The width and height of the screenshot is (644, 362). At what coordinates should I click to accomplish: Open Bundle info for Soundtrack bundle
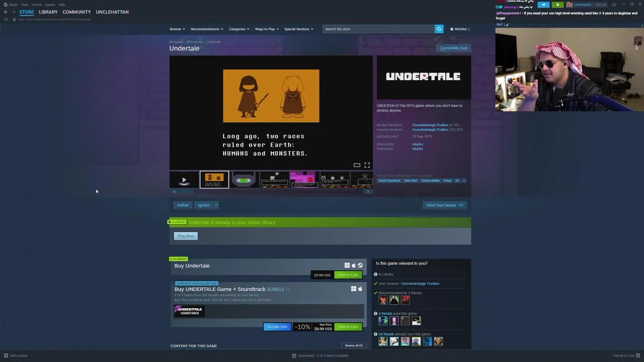[277, 327]
